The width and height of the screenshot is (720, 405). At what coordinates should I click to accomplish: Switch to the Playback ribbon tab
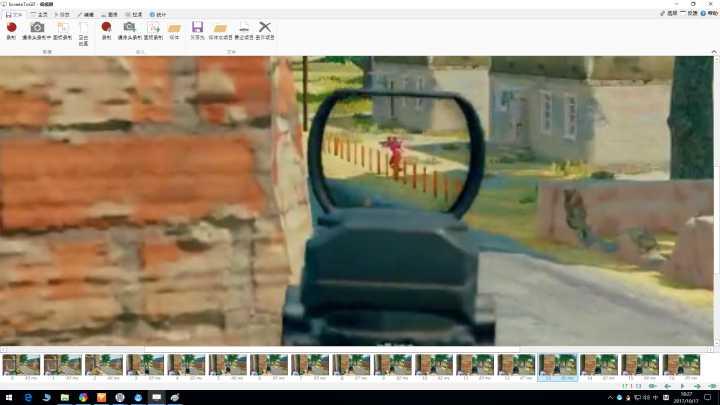click(x=62, y=15)
